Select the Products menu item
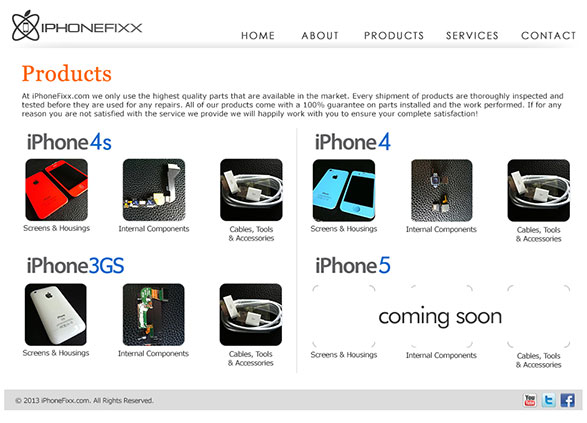The image size is (587, 423). [394, 36]
